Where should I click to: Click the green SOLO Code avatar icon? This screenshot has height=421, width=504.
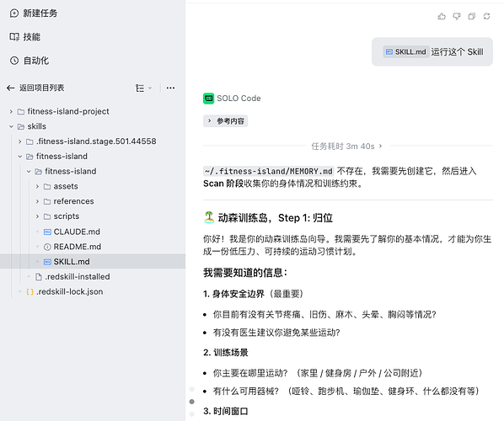point(209,99)
